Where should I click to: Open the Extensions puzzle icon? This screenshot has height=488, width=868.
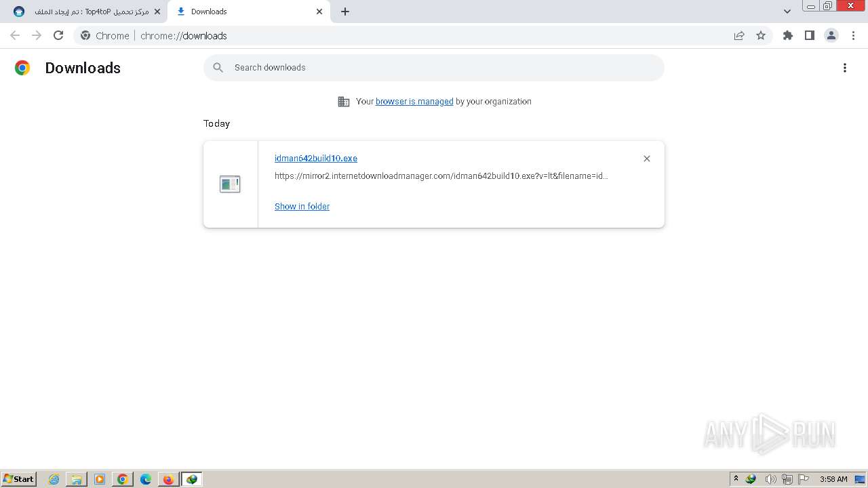(x=788, y=35)
